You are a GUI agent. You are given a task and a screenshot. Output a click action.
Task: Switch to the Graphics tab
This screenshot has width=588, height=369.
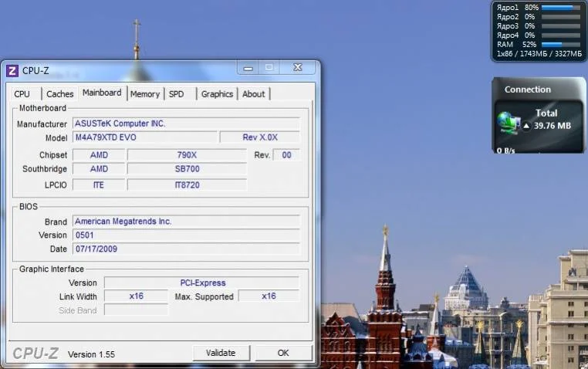pyautogui.click(x=217, y=94)
